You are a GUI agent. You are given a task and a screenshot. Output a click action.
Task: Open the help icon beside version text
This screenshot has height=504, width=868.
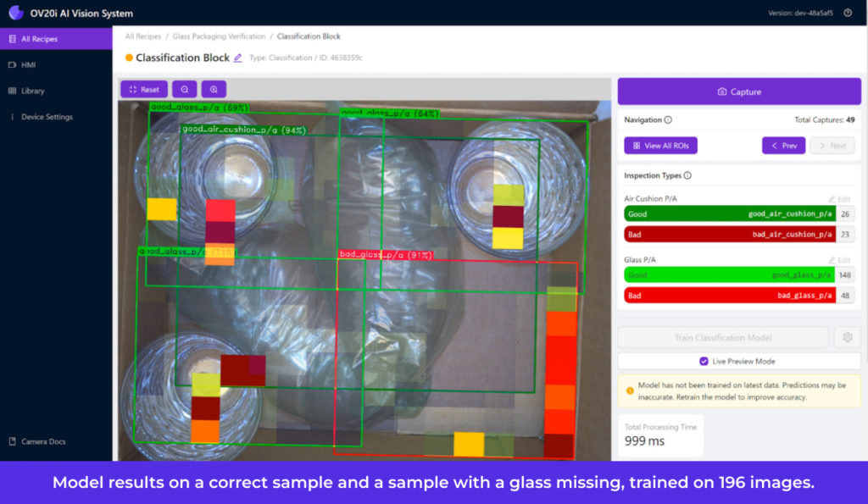coord(848,13)
